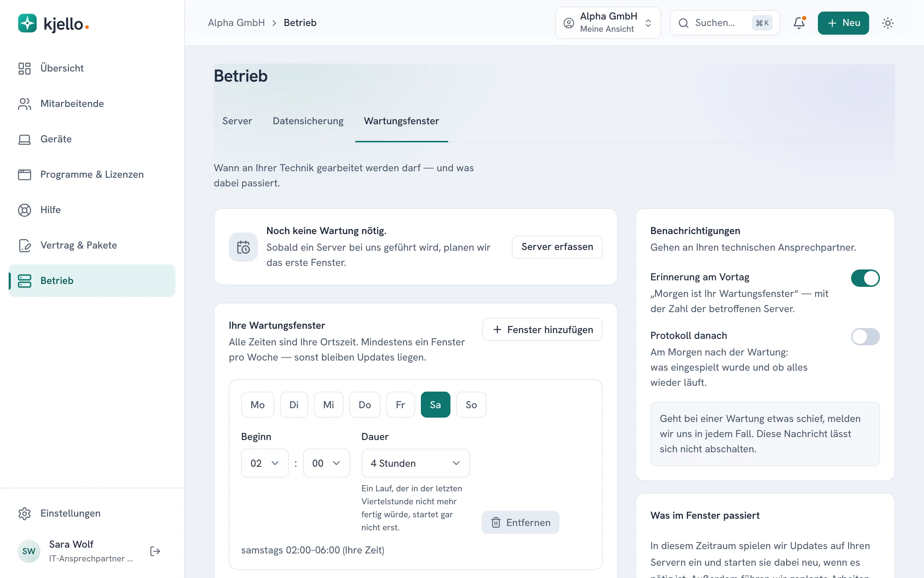Open Alpha GmbH Meine Ansicht switcher

coord(608,23)
